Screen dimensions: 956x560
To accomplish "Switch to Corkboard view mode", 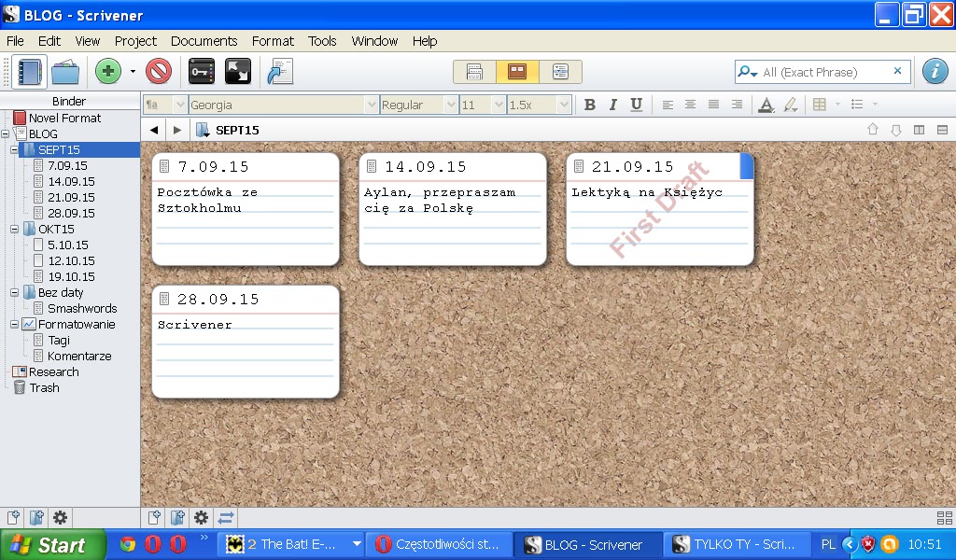I will tap(517, 72).
